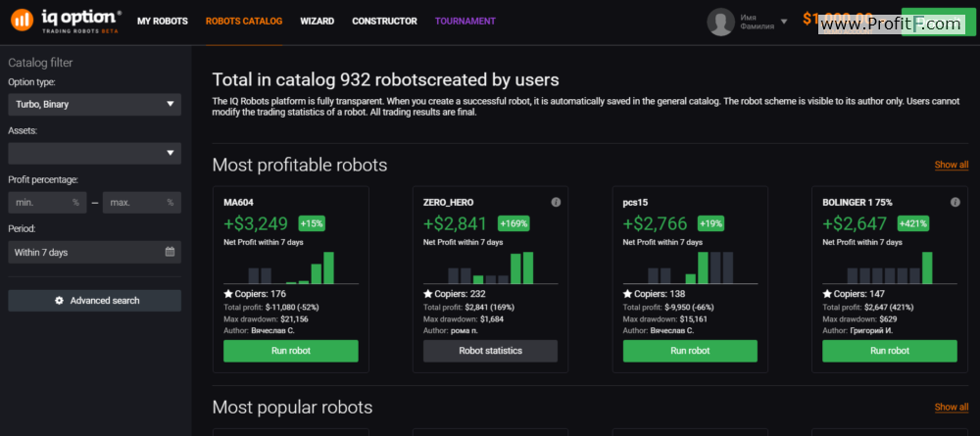Click author name рома п.
Screen dimensions: 980x436
[464, 330]
